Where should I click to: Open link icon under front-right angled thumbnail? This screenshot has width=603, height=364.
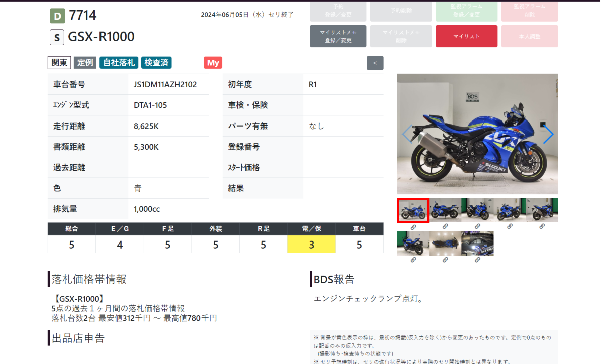click(510, 227)
